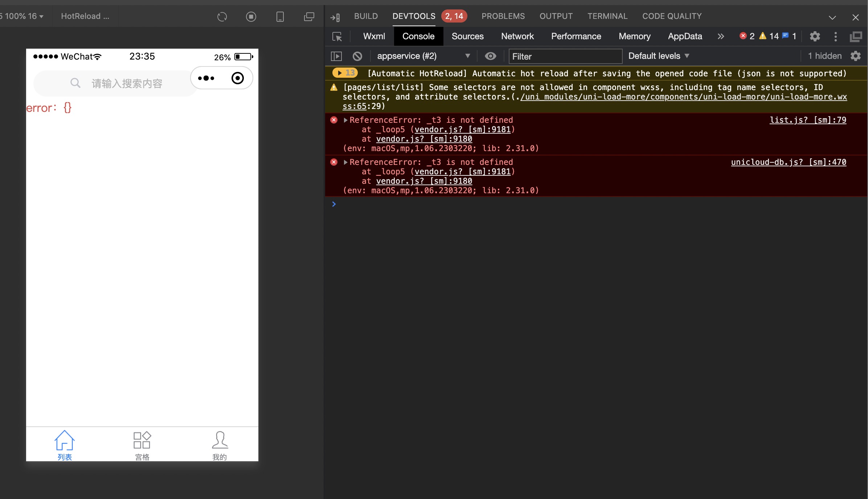Click the detach simulator window icon
868x499 pixels.
coord(309,17)
